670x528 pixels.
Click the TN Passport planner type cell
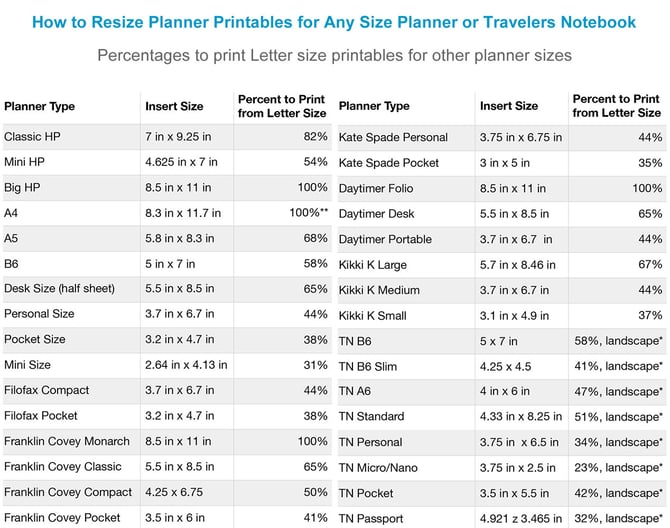(x=371, y=518)
